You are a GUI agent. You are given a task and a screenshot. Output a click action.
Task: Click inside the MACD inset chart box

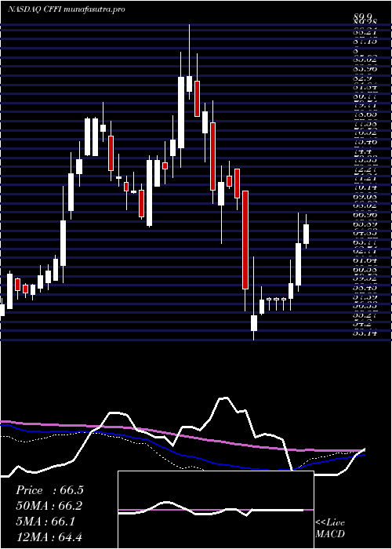[216, 510]
